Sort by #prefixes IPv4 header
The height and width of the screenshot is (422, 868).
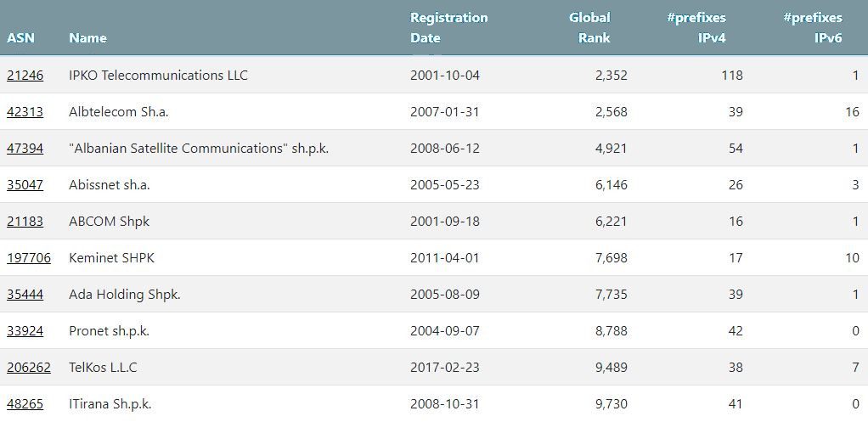click(x=696, y=27)
